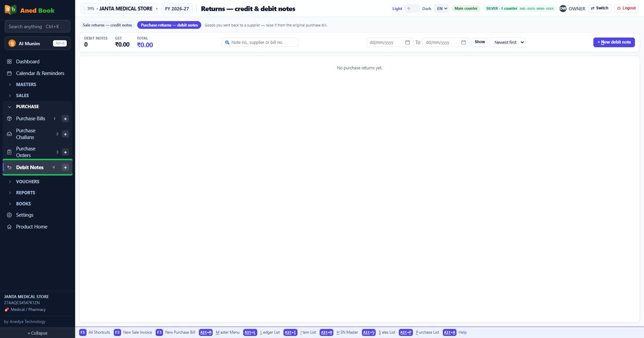Image resolution: width=644 pixels, height=338 pixels.
Task: Toggle the Light/Dark theme switch
Action: pos(412,9)
